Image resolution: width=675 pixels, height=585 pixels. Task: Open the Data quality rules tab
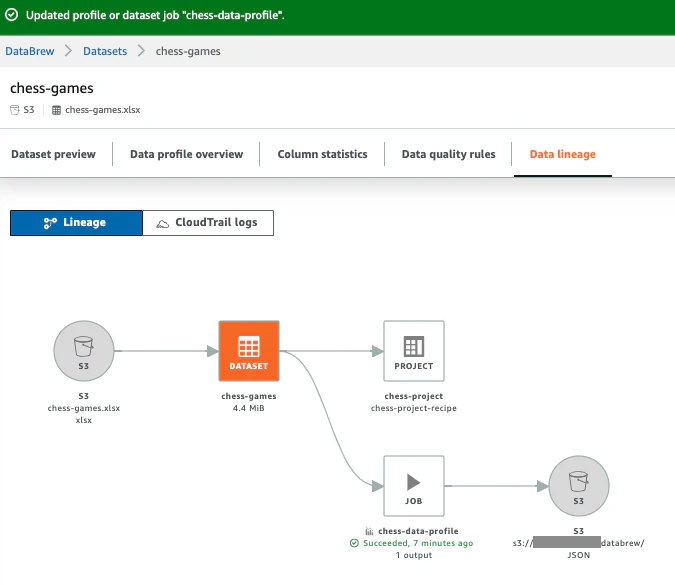(449, 154)
